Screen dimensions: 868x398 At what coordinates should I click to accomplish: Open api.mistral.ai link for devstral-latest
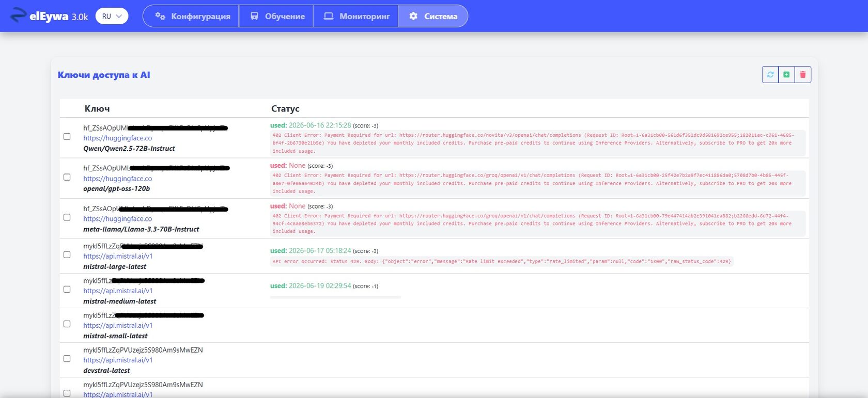click(x=118, y=360)
